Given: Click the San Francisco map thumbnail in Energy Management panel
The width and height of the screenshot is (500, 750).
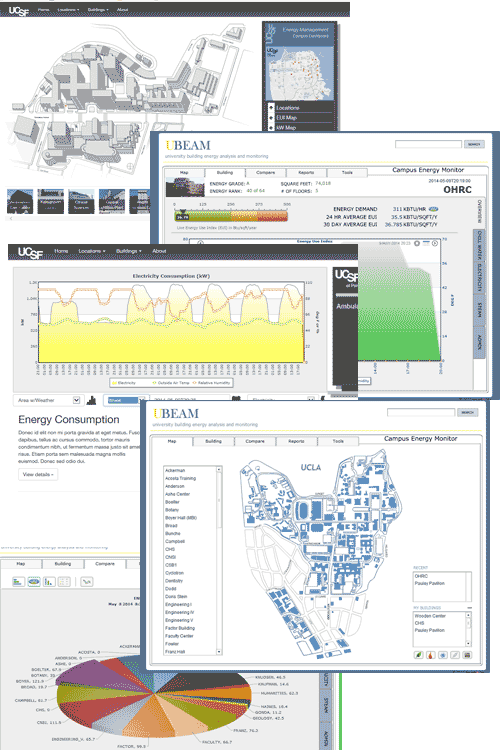Looking at the screenshot, I should 300,74.
